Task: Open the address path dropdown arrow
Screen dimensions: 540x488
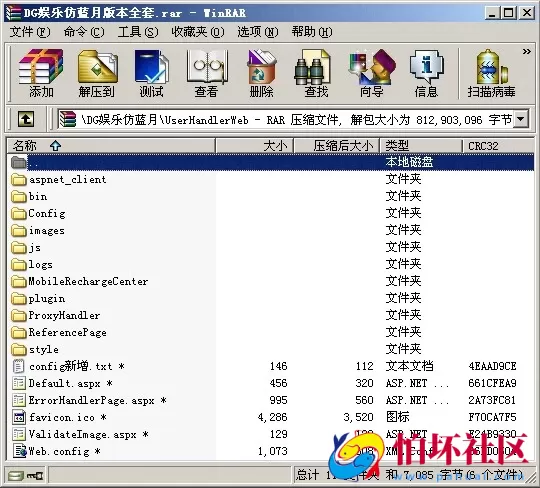Action: pyautogui.click(x=521, y=119)
